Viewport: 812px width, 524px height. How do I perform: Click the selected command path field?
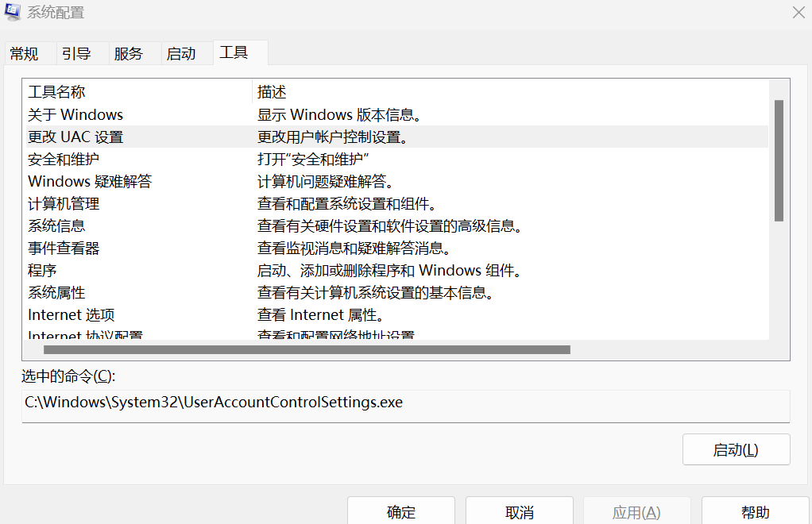405,403
